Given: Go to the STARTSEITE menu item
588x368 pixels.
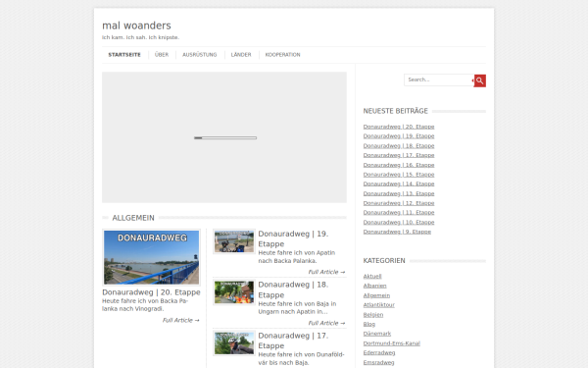Looking at the screenshot, I should [124, 55].
